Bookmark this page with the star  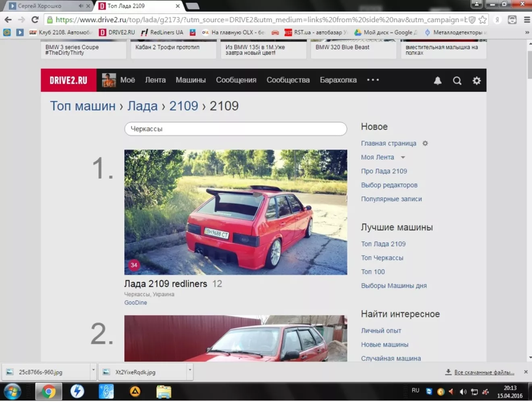coord(482,19)
